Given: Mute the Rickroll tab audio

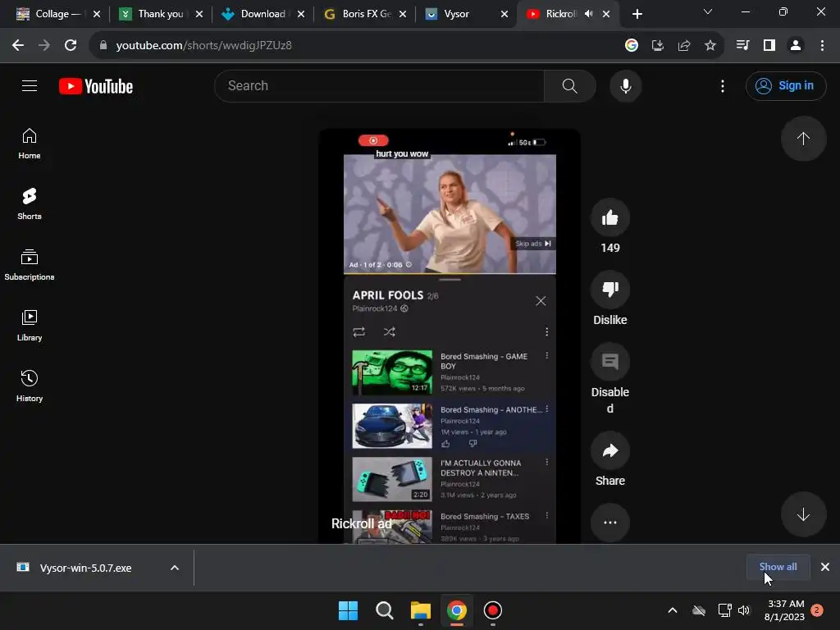Looking at the screenshot, I should coord(588,14).
